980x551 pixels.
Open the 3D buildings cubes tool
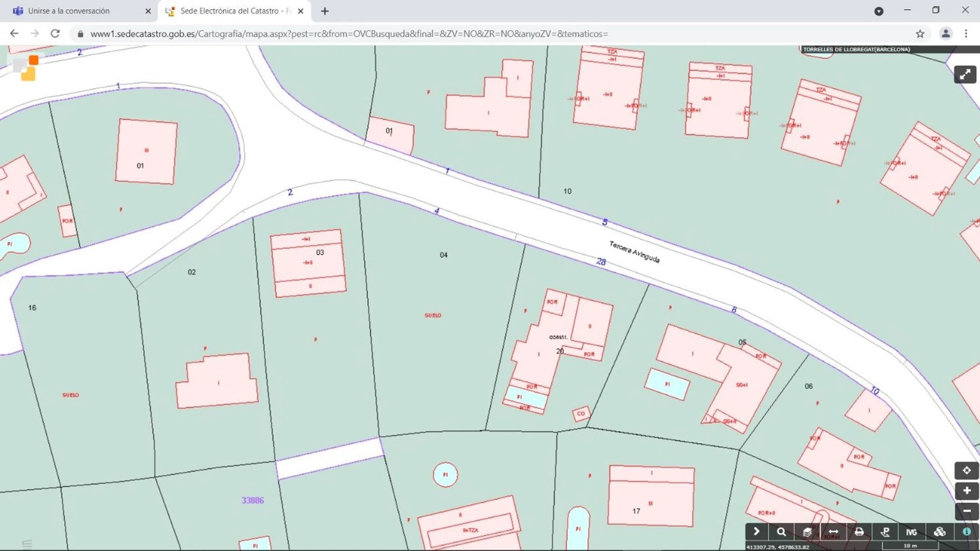940,532
